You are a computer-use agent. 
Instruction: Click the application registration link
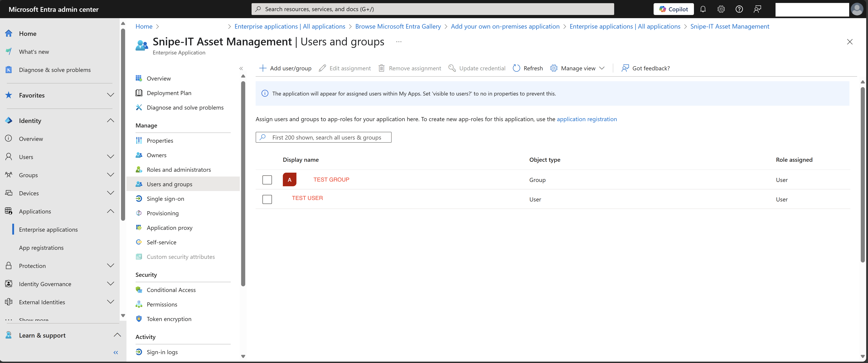point(587,119)
